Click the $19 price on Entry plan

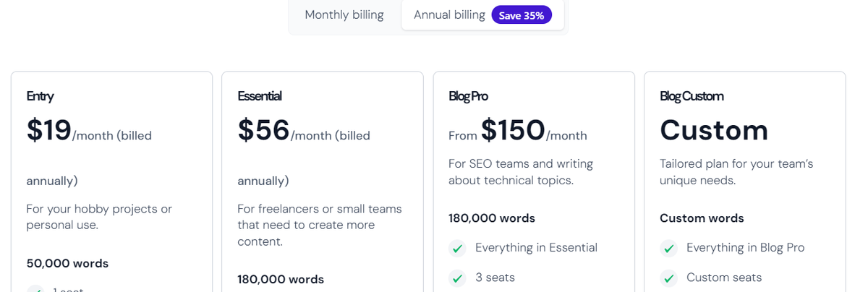tap(49, 130)
